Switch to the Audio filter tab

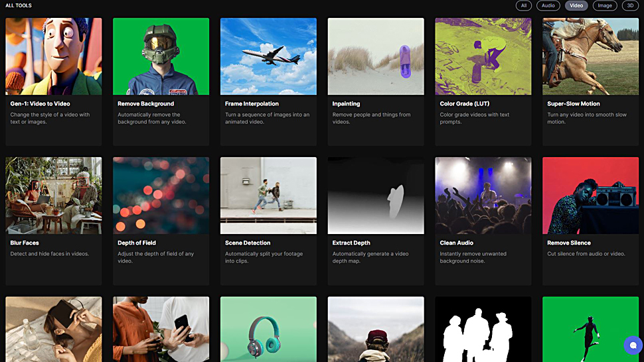(x=548, y=6)
